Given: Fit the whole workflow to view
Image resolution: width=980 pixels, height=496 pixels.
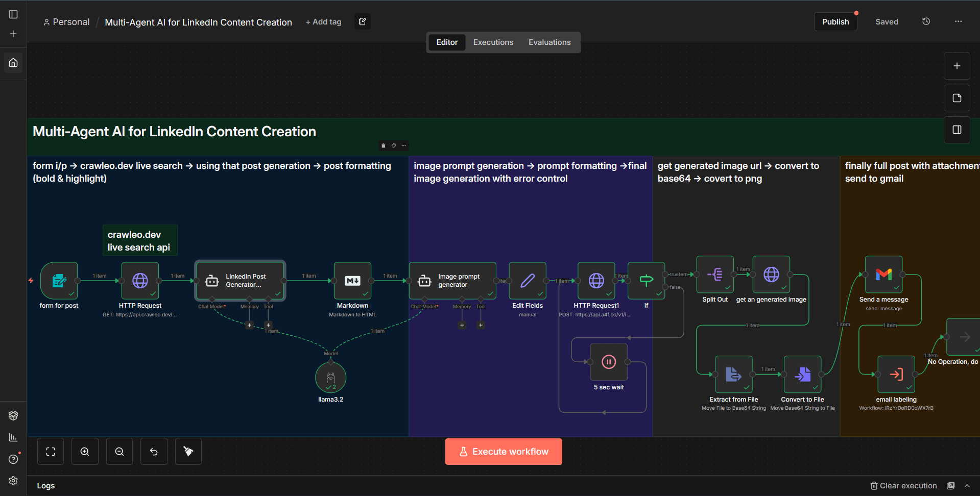Looking at the screenshot, I should coord(50,451).
